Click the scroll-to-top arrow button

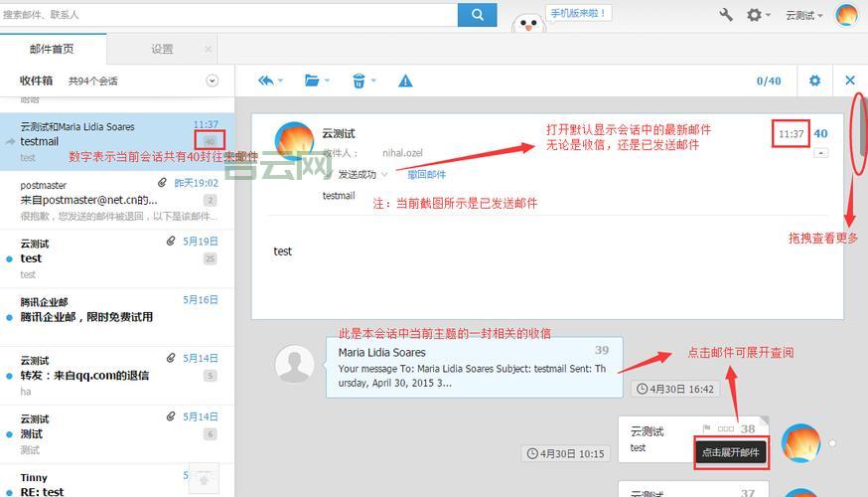(204, 479)
